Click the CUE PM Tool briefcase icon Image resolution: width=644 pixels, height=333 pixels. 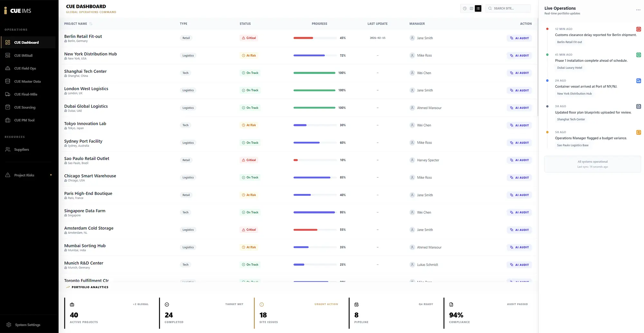pos(8,120)
